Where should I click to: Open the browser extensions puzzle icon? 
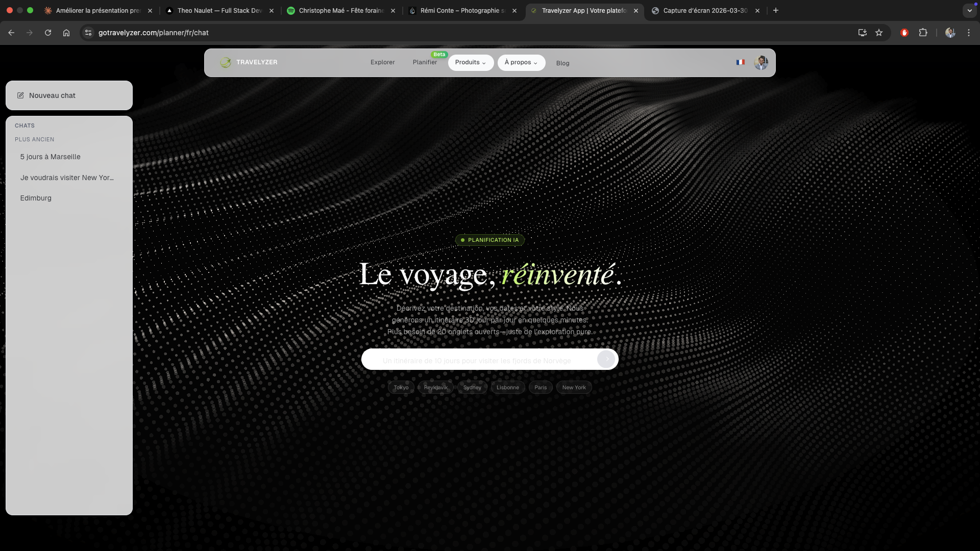(x=923, y=33)
